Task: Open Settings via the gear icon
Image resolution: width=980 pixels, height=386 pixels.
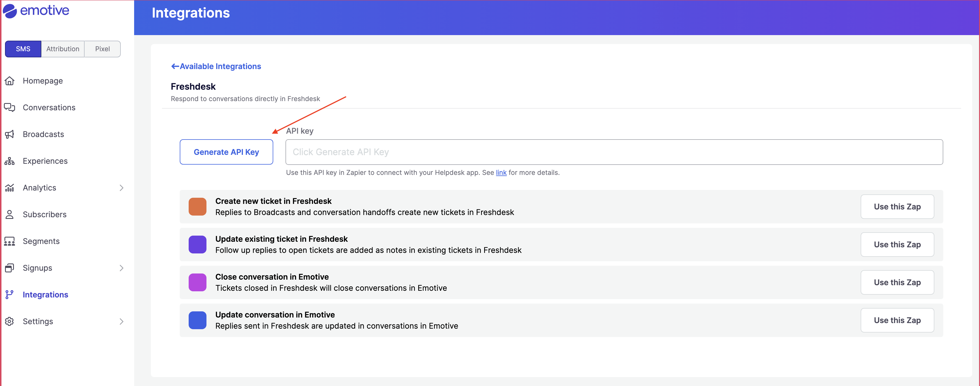Action: point(9,321)
